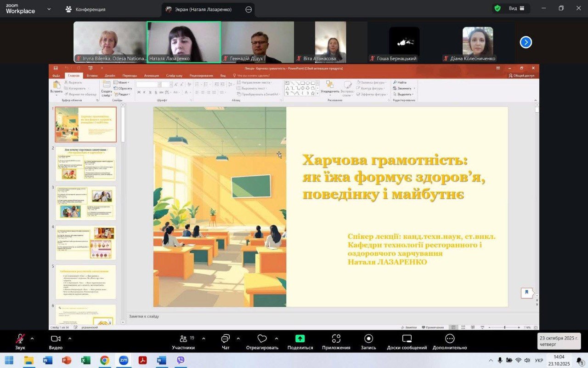Image resolution: width=588 pixels, height=368 pixels.
Task: Toggle camera with the Видео button
Action: pyautogui.click(x=56, y=339)
